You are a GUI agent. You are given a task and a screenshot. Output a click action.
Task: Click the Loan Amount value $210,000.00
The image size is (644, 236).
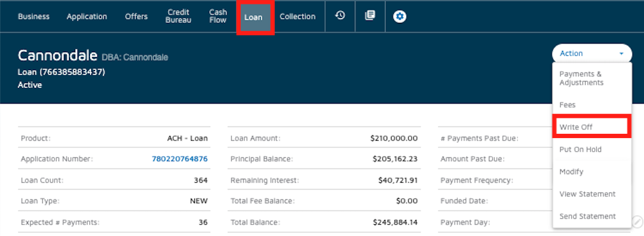(394, 139)
